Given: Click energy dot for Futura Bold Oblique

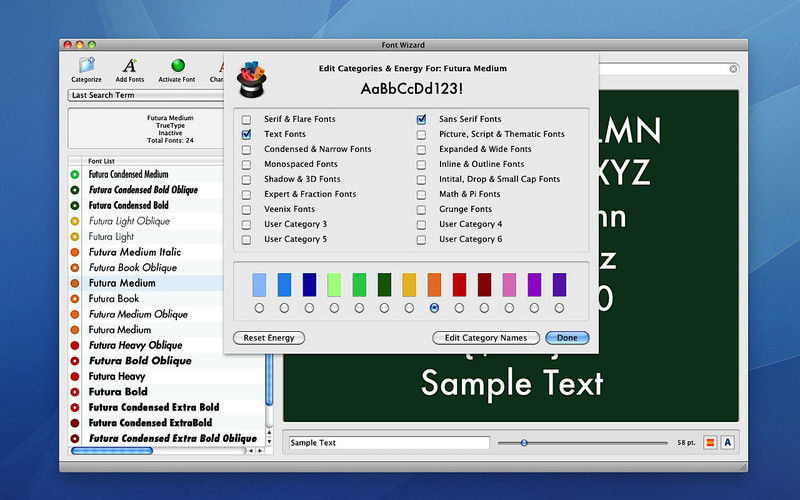Looking at the screenshot, I should (75, 361).
